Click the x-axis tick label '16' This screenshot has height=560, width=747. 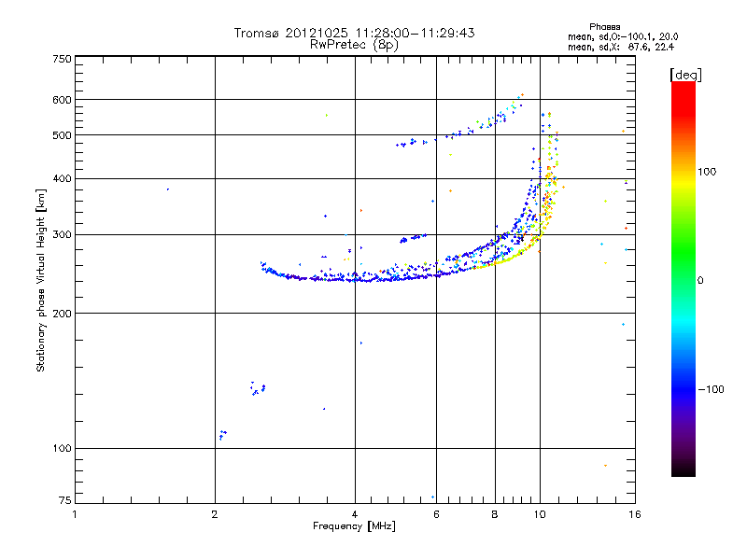[635, 514]
